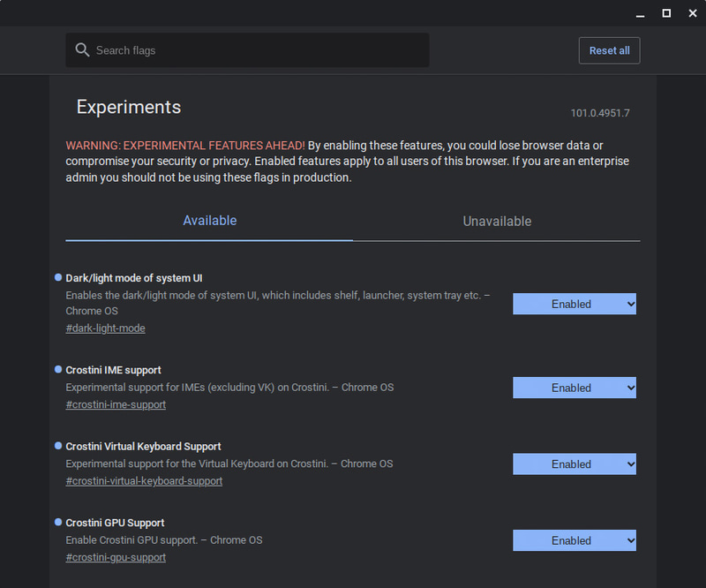The height and width of the screenshot is (588, 706).
Task: Open the Crostini GPU Support Enabled dropdown
Action: click(575, 540)
